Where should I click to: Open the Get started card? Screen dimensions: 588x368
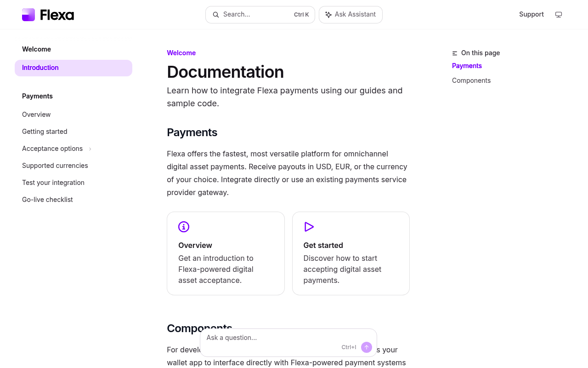[351, 253]
